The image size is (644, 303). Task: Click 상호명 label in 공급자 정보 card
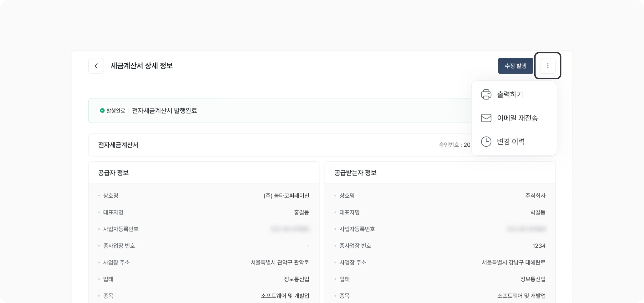pos(110,195)
